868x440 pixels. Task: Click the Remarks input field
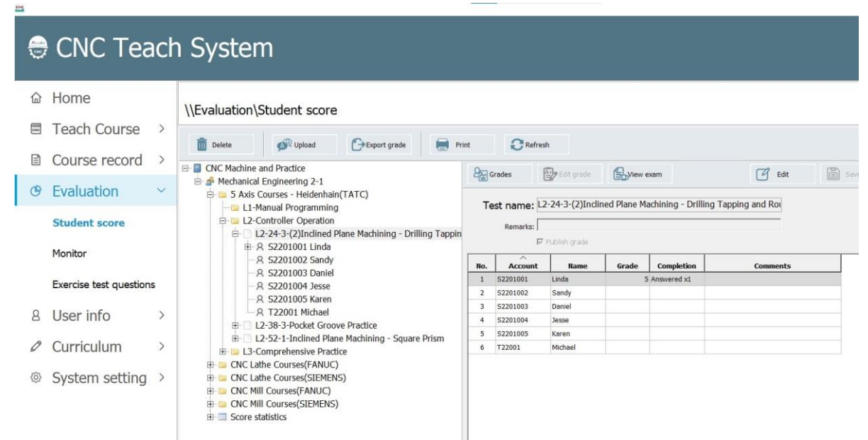tap(658, 225)
